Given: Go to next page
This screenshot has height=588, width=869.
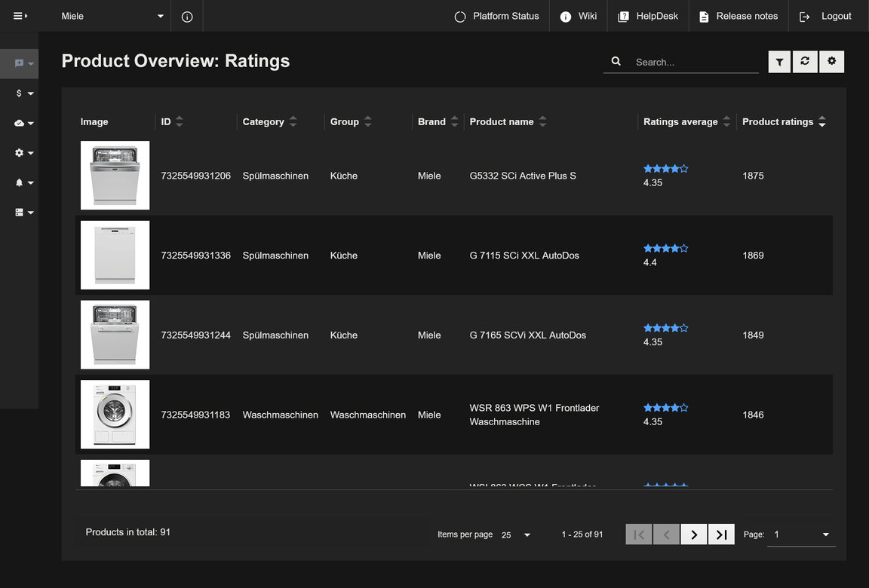Looking at the screenshot, I should (693, 534).
